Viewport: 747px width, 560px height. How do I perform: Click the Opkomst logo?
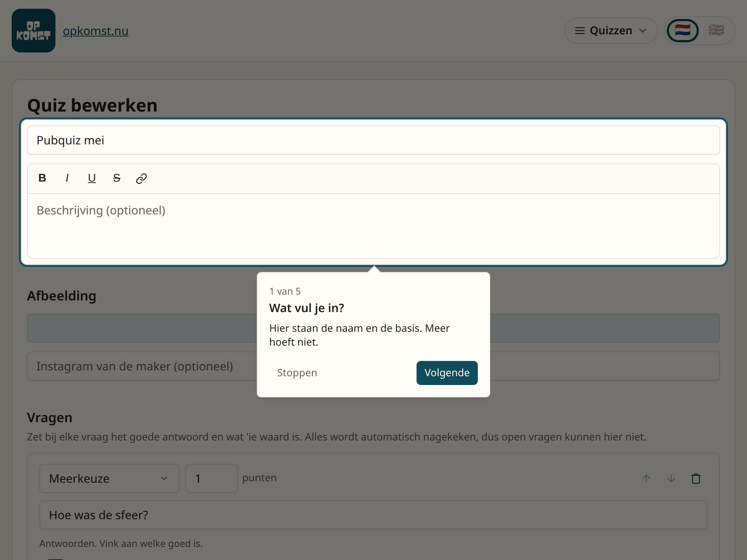[x=34, y=31]
